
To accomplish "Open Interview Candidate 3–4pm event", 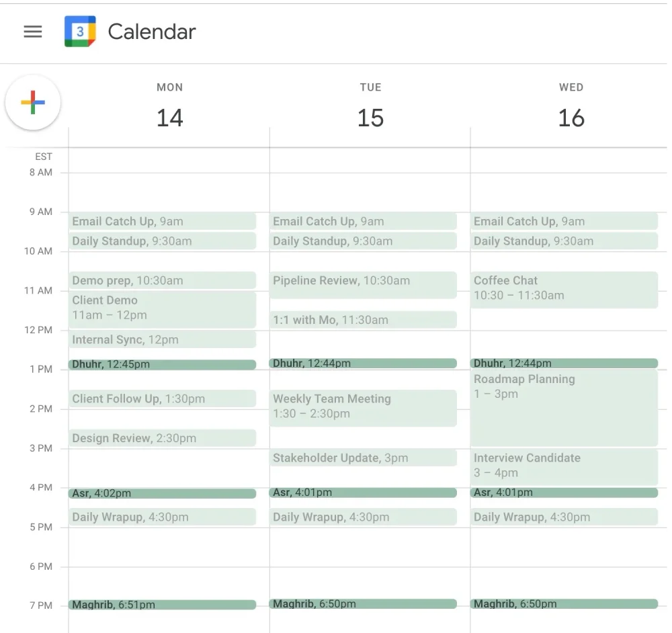I will tap(564, 467).
